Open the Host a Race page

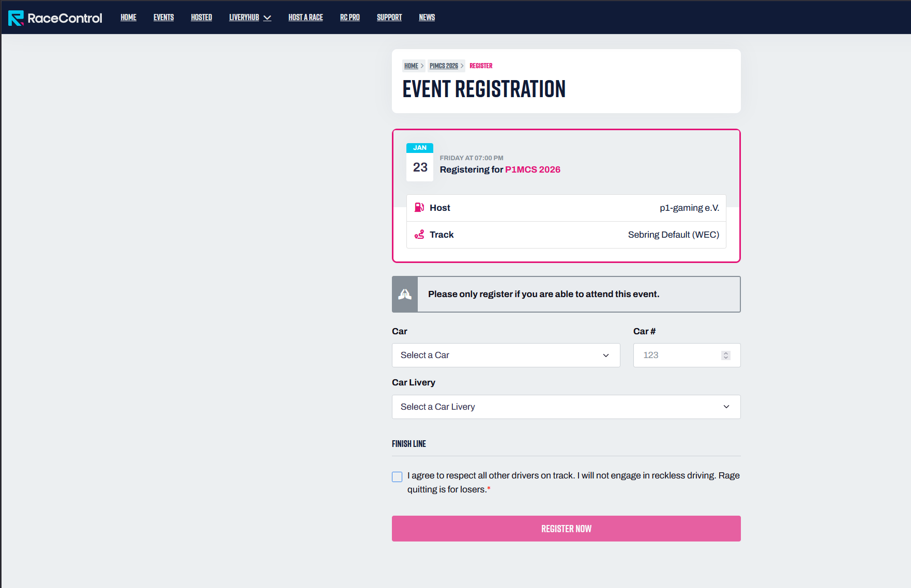pos(306,18)
